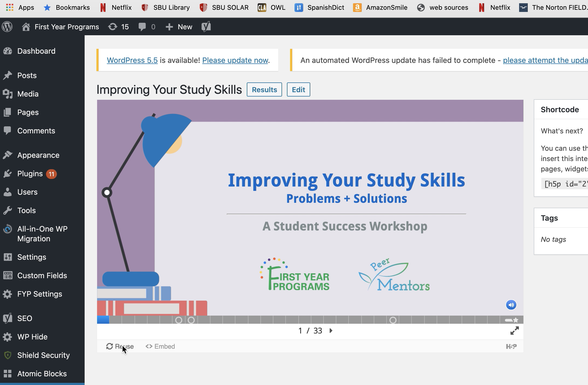Jump to first circle-marked slide in progress bar

pos(179,320)
